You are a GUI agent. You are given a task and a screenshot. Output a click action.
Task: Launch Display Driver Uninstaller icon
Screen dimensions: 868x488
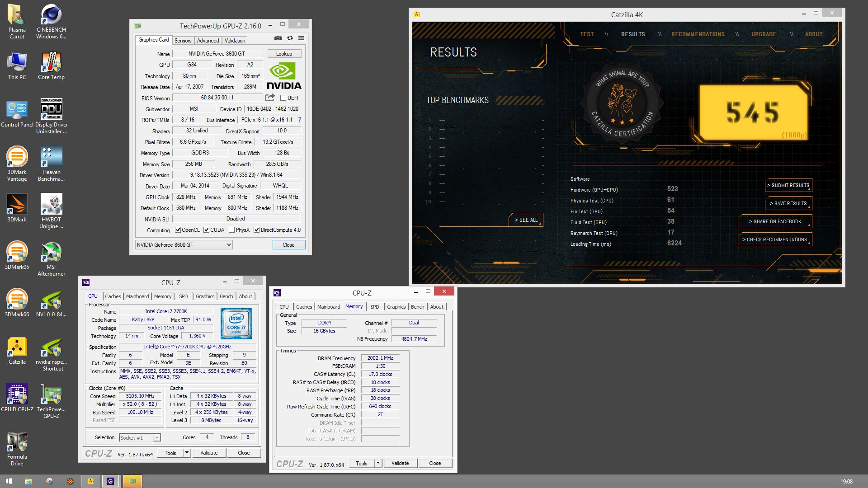pos(51,117)
